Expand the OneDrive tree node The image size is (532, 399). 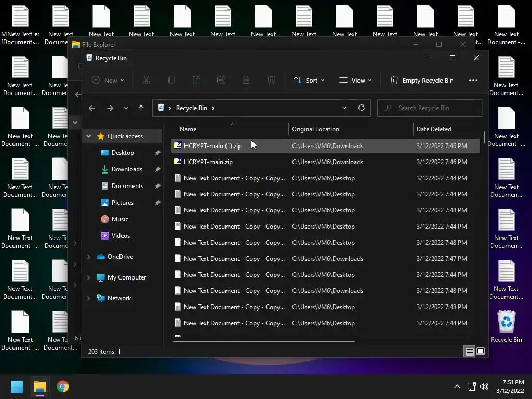88,257
